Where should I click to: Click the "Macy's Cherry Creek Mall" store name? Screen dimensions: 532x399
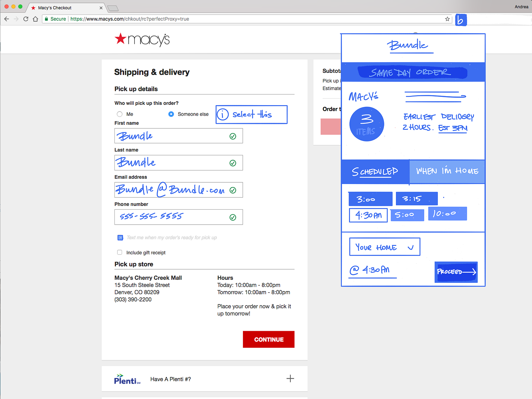(148, 278)
